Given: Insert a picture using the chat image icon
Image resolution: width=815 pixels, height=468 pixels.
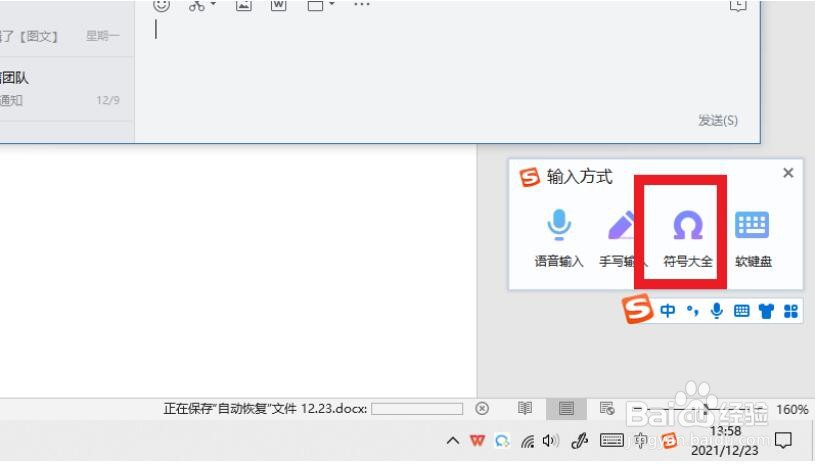Looking at the screenshot, I should point(244,5).
